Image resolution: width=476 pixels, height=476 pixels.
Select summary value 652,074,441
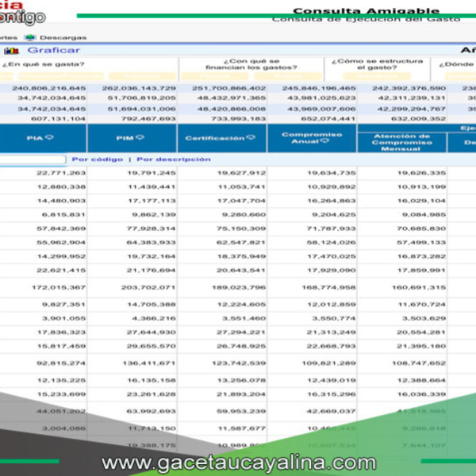(328, 119)
